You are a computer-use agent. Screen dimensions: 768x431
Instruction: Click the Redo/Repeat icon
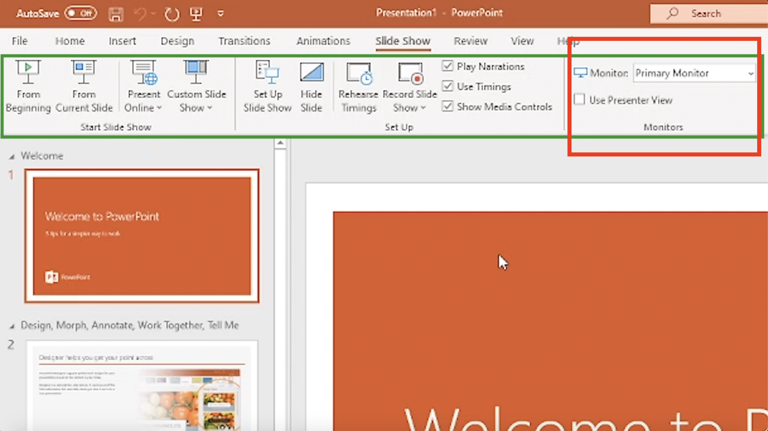click(x=171, y=14)
